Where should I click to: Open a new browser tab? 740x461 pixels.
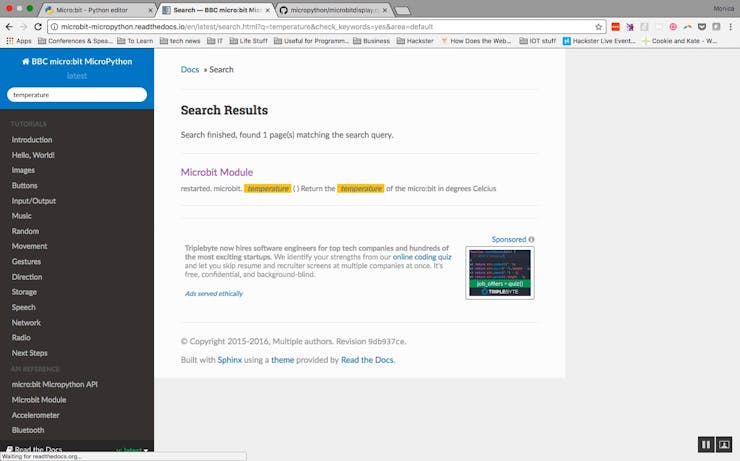(x=402, y=10)
